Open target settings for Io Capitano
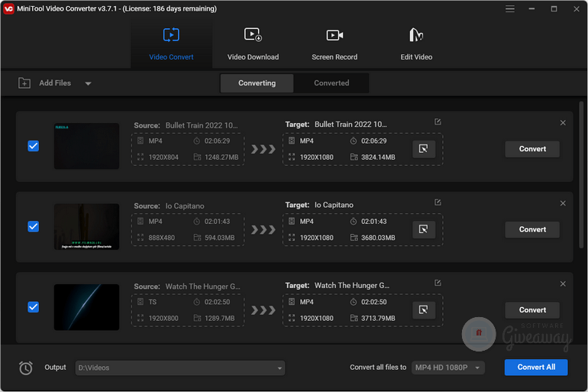Image resolution: width=588 pixels, height=392 pixels. (x=424, y=229)
